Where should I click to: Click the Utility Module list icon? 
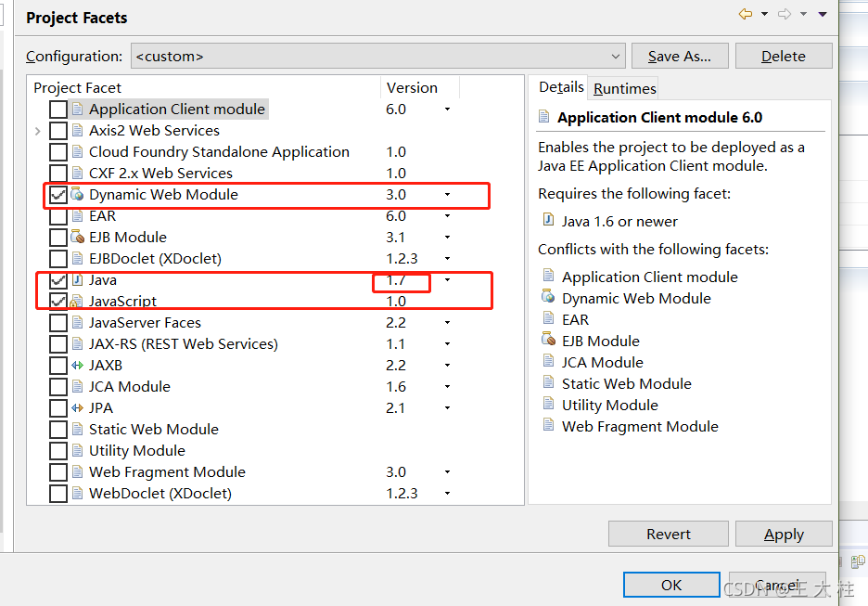pyautogui.click(x=78, y=451)
